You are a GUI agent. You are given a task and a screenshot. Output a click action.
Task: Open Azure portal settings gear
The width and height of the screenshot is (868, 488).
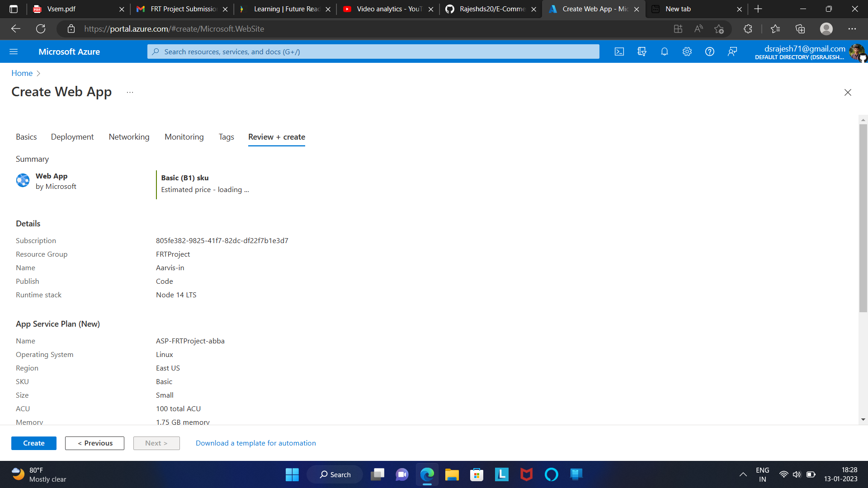(687, 52)
